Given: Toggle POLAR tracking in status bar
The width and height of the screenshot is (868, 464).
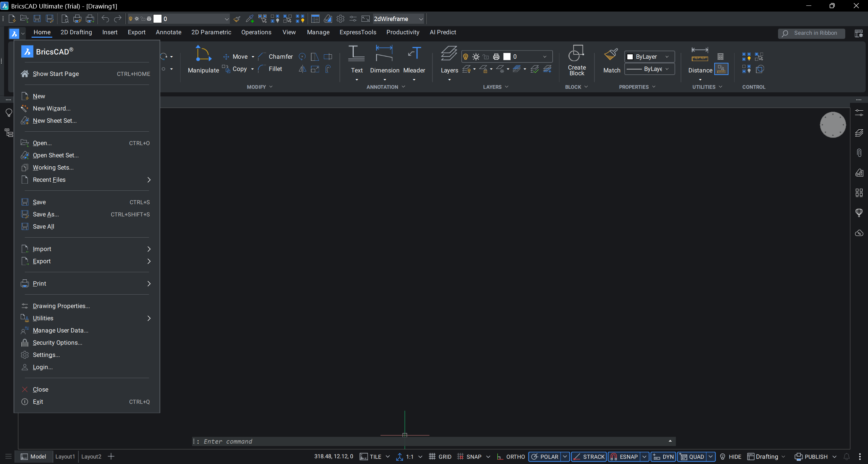Looking at the screenshot, I should click(545, 457).
